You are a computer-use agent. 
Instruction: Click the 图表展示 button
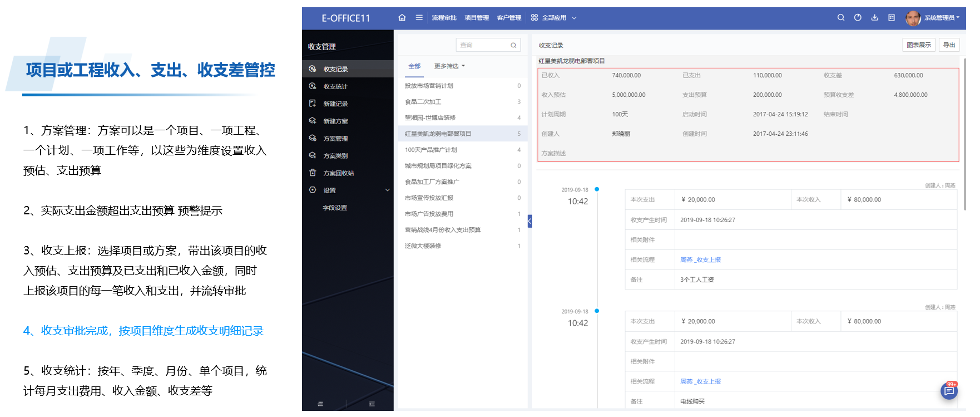tap(918, 45)
